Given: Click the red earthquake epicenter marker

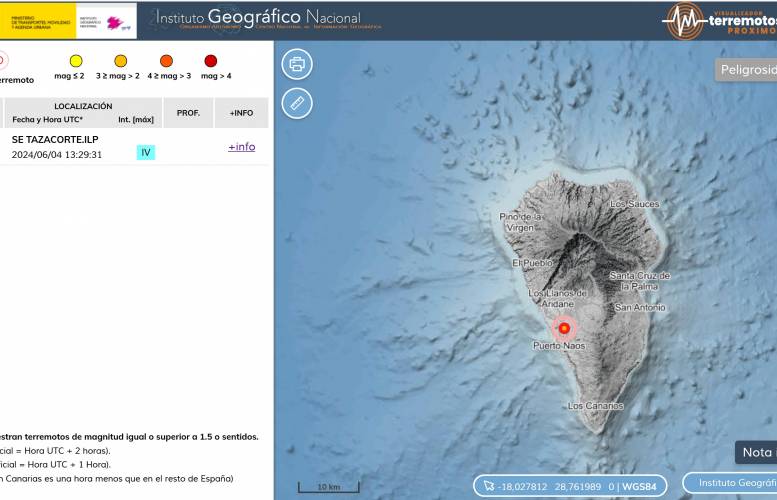Looking at the screenshot, I should coord(564,328).
